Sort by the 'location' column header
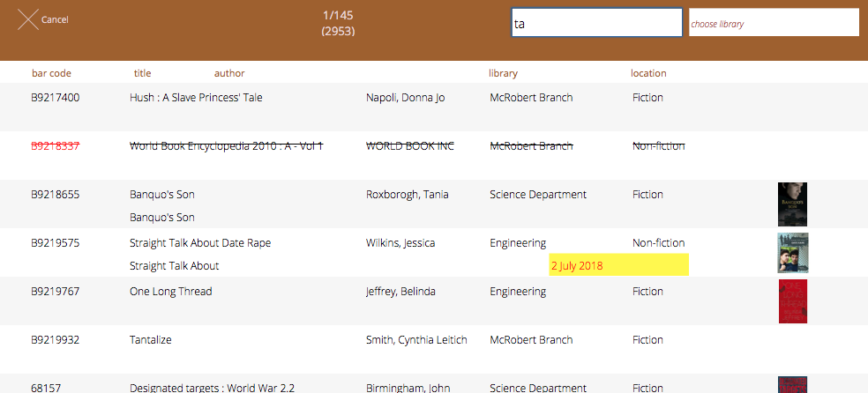 [648, 73]
